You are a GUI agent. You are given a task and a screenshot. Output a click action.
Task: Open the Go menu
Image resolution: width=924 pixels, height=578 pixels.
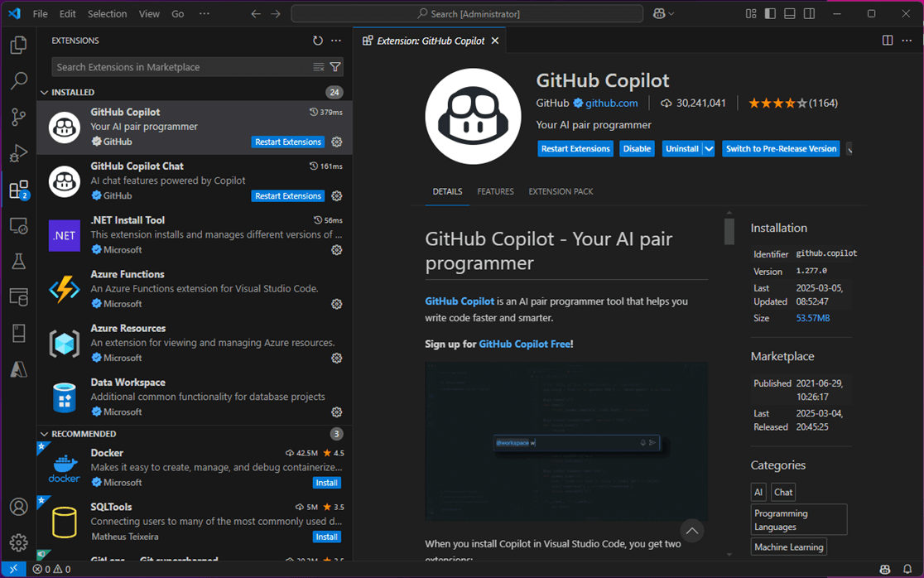(x=177, y=13)
